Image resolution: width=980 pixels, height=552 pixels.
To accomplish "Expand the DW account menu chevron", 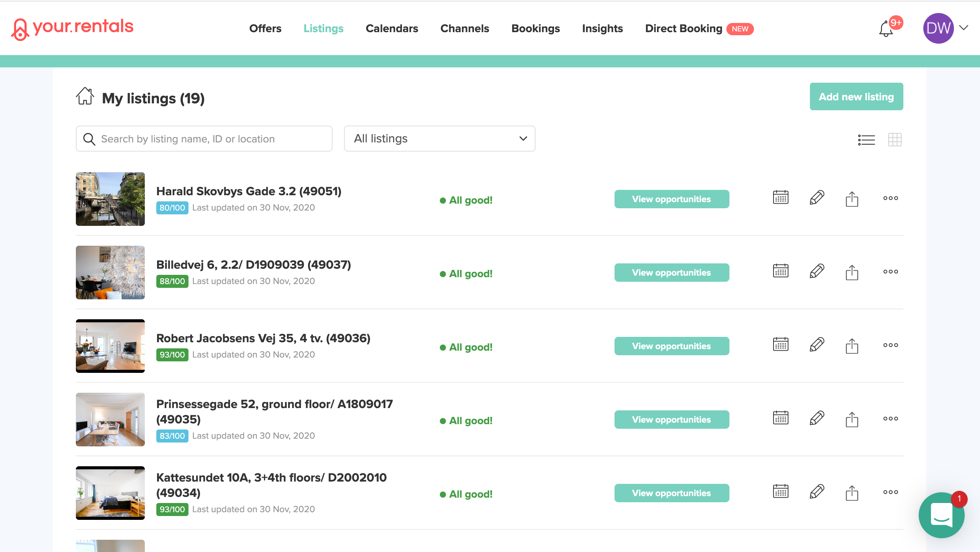I will [964, 28].
